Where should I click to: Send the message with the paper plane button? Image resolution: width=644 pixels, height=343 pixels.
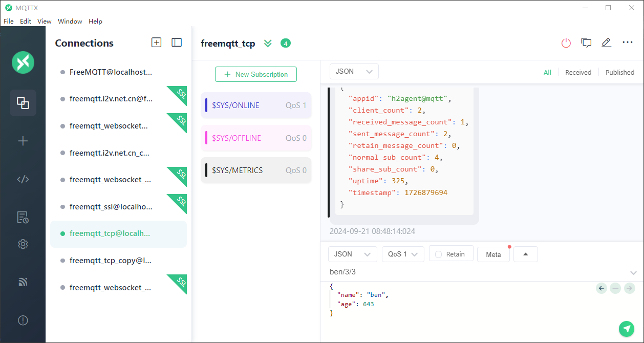(x=627, y=329)
